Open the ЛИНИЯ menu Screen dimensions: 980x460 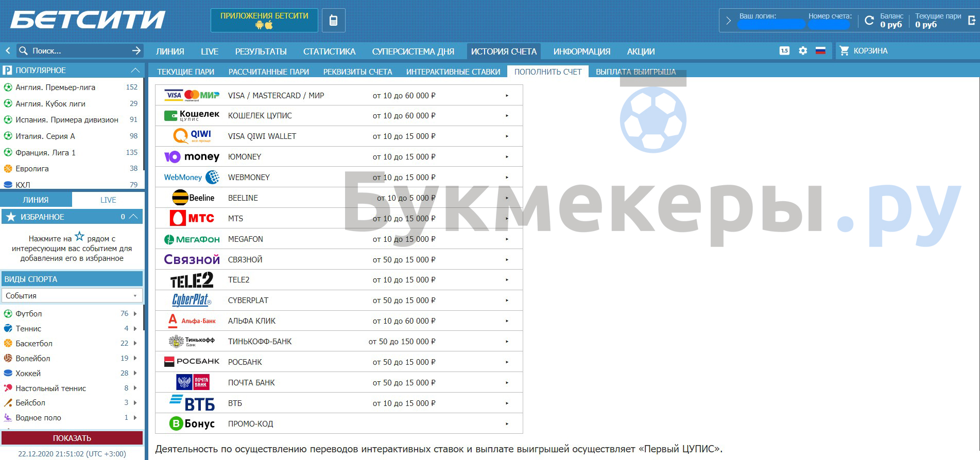click(x=170, y=51)
